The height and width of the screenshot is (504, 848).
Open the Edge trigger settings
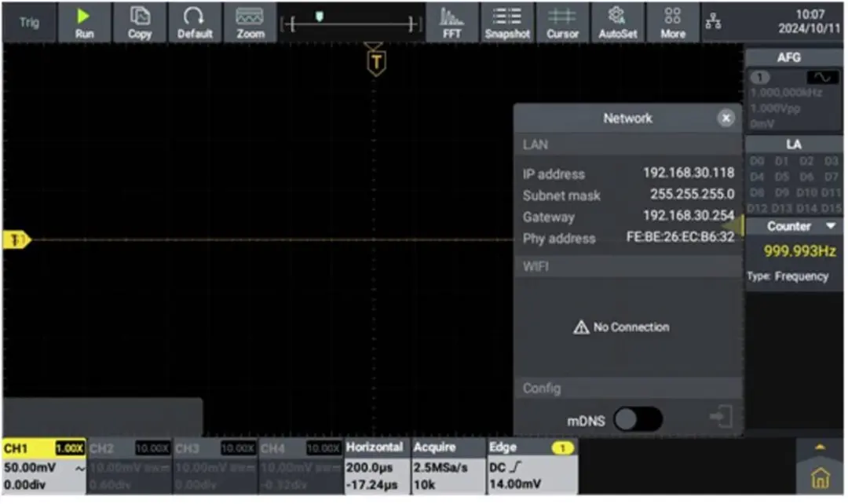532,466
